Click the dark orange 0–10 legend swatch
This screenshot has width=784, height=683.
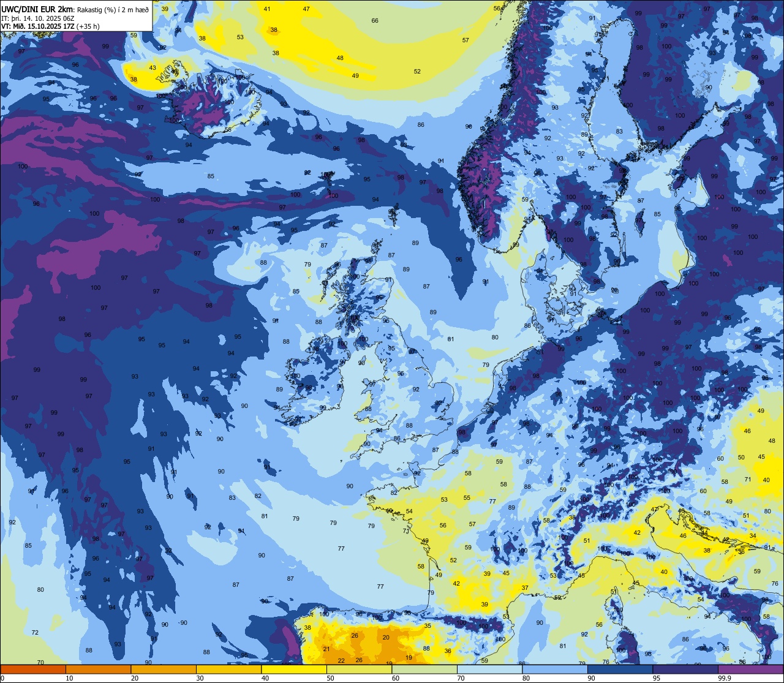pyautogui.click(x=33, y=669)
